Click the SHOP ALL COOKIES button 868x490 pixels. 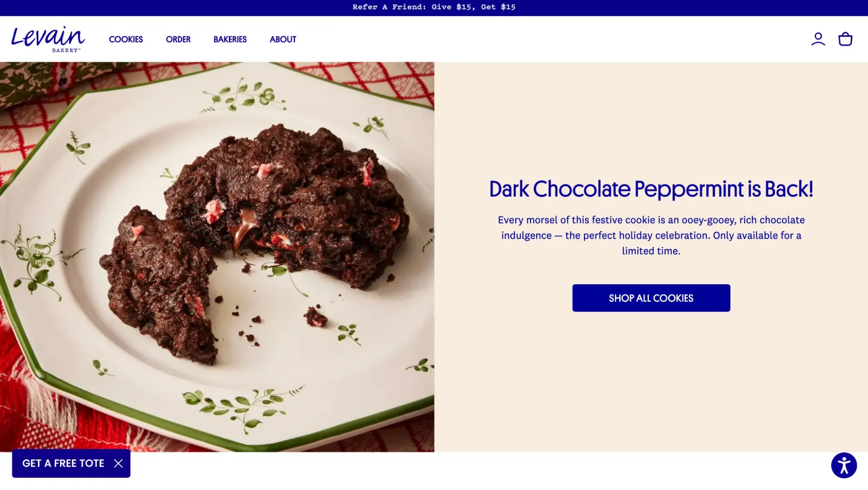point(651,298)
